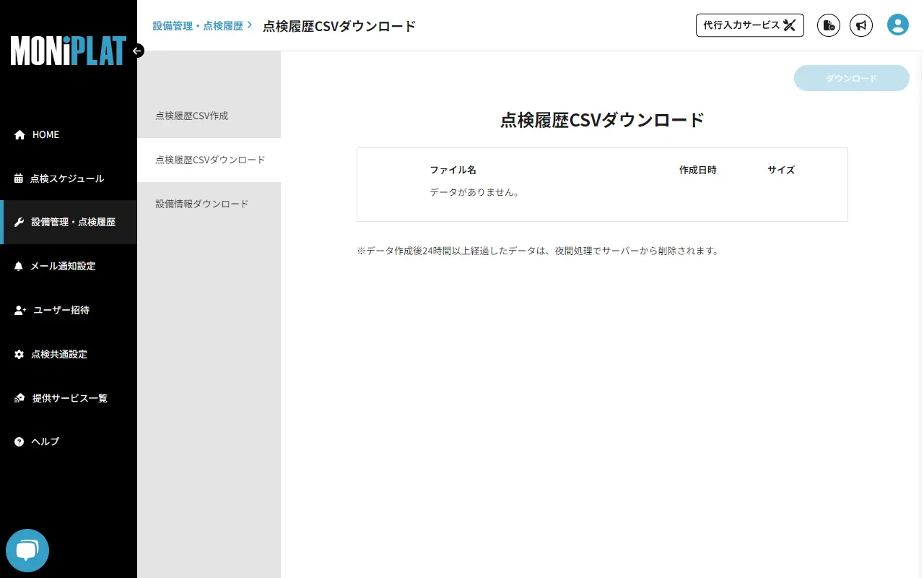
Task: Click the HOME house icon in sidebar
Action: pyautogui.click(x=17, y=134)
